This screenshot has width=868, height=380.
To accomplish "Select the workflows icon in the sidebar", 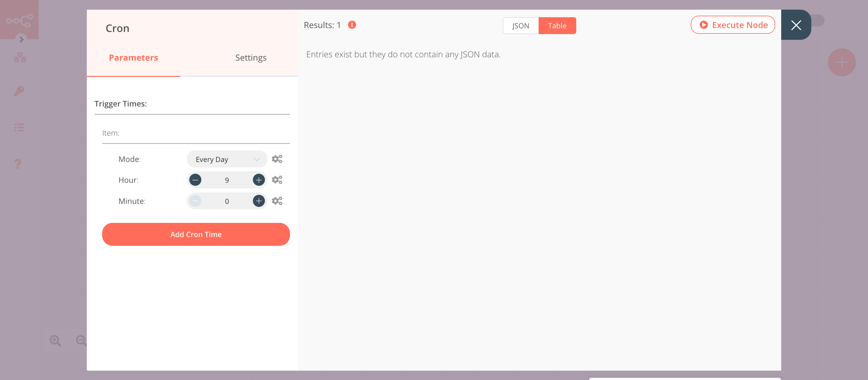I will [20, 57].
